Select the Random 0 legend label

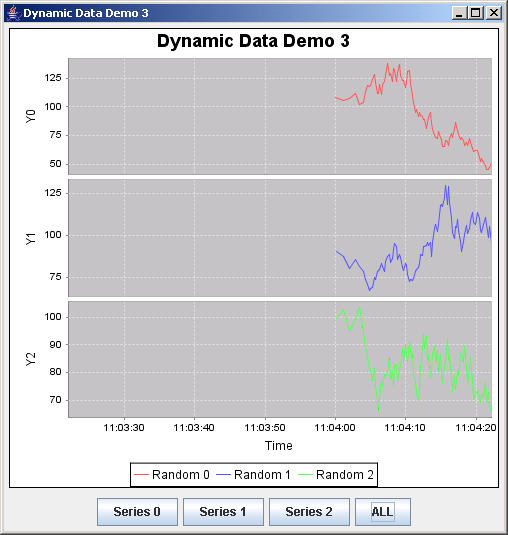click(x=181, y=475)
